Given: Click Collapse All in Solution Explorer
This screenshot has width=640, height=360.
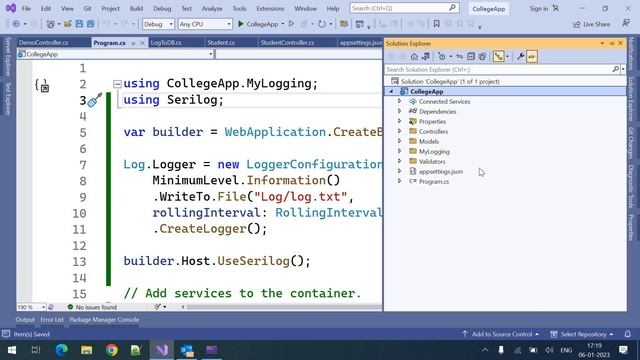Looking at the screenshot, I should (471, 56).
